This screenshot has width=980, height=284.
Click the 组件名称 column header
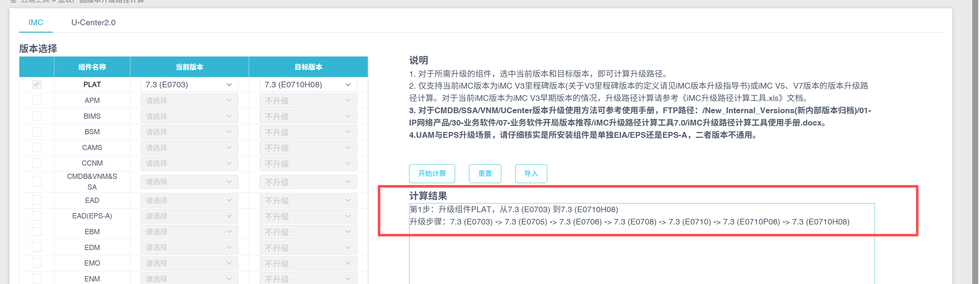[x=92, y=67]
